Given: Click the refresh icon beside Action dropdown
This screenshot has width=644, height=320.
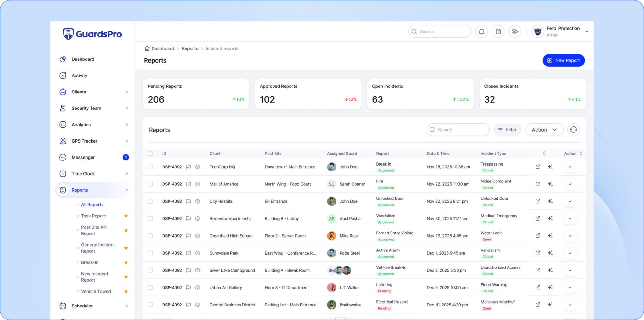Looking at the screenshot, I should [x=573, y=130].
